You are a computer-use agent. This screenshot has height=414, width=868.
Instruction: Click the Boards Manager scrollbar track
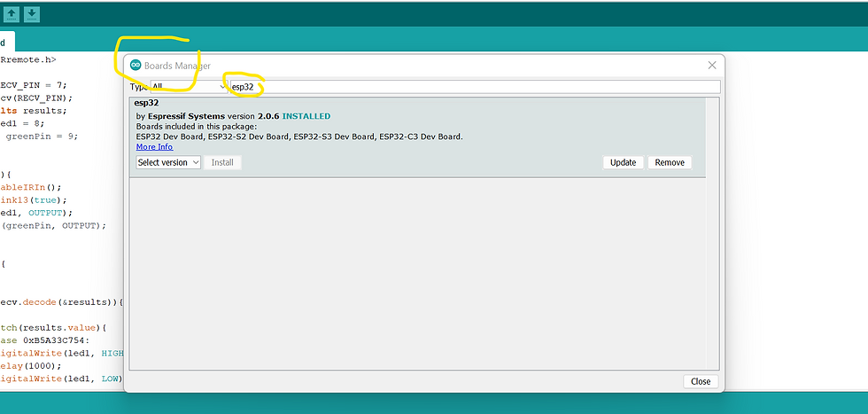pyautogui.click(x=712, y=233)
